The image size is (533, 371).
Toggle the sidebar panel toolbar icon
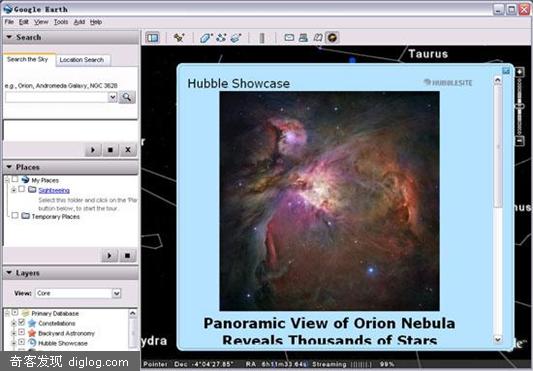pyautogui.click(x=152, y=37)
